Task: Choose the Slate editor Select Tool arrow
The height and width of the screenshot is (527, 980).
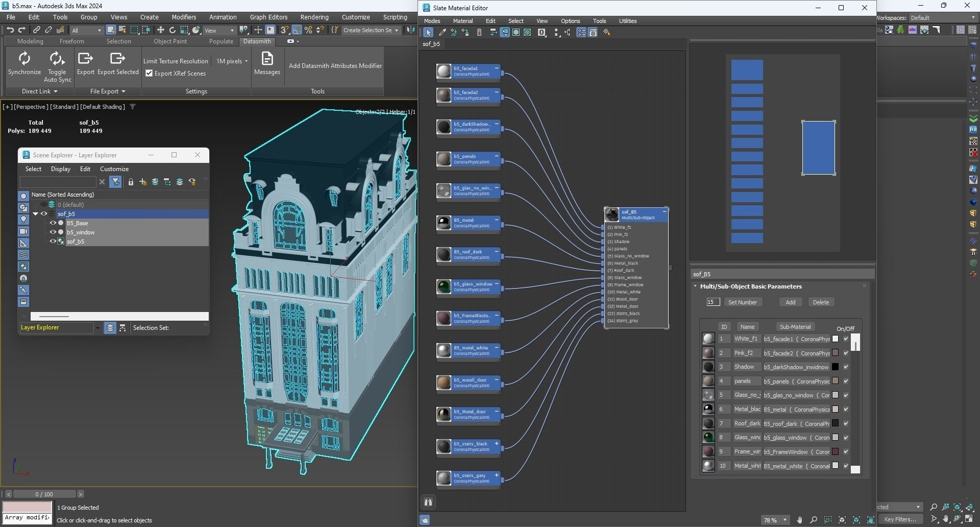Action: tap(428, 32)
